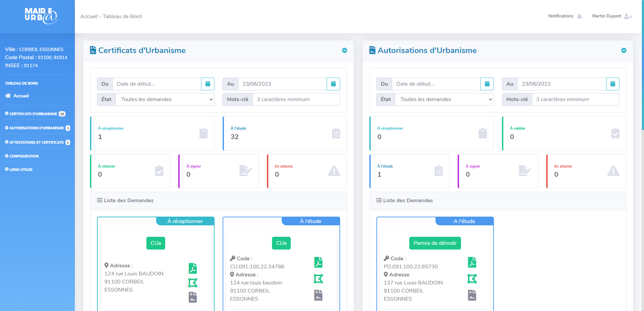Click Certificats À signer card
644x311 pixels.
[219, 171]
